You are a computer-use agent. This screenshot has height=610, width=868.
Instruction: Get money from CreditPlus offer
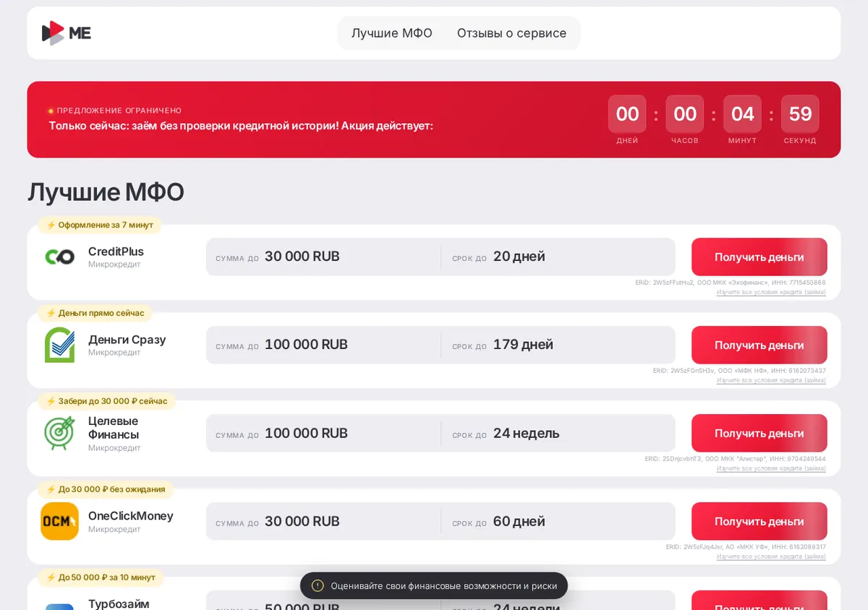point(759,257)
